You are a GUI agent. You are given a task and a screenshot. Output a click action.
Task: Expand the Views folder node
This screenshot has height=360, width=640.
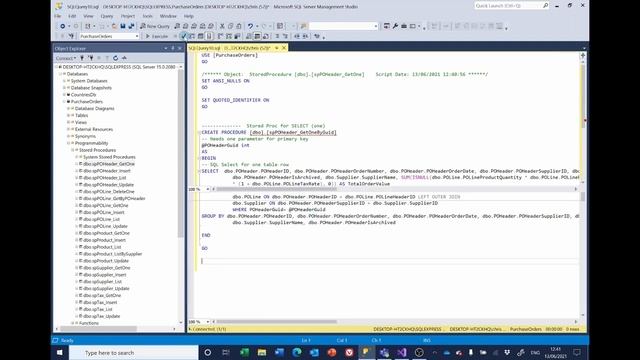coord(68,122)
